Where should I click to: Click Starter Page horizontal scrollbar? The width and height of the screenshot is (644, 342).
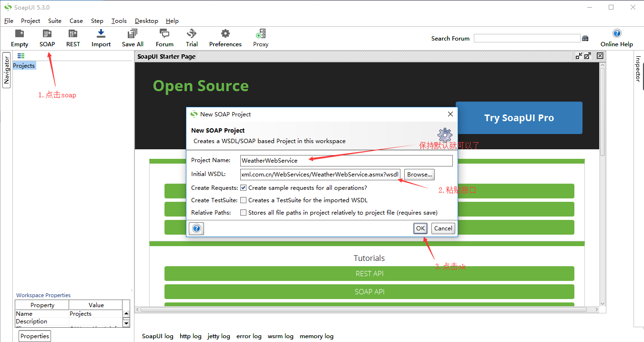[364, 310]
